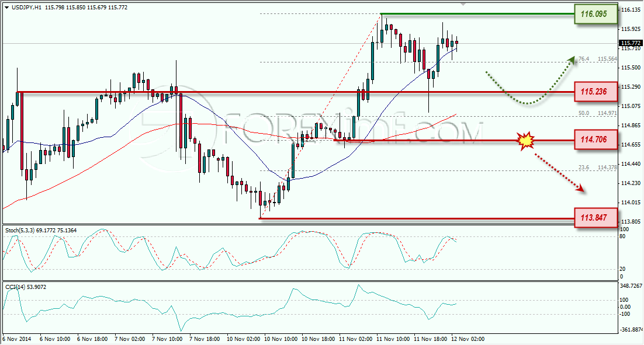644x345 pixels.
Task: Select time axis label 6 Nov 10:00
Action: coord(55,339)
